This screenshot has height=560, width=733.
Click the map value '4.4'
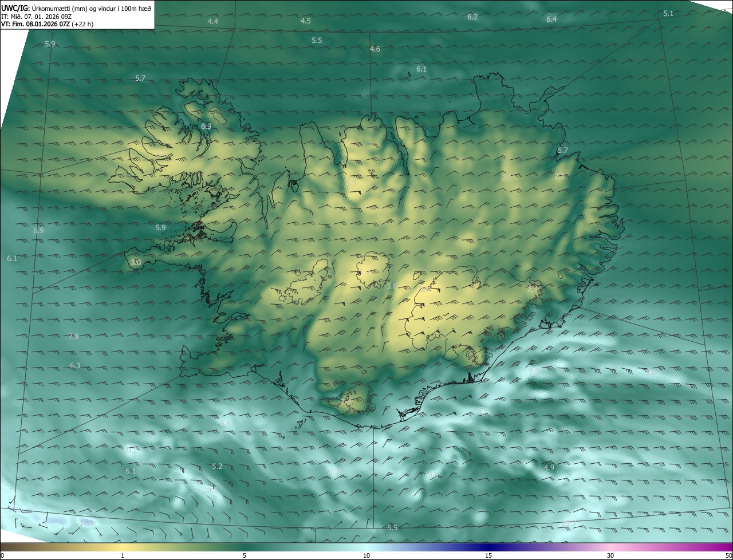[213, 21]
